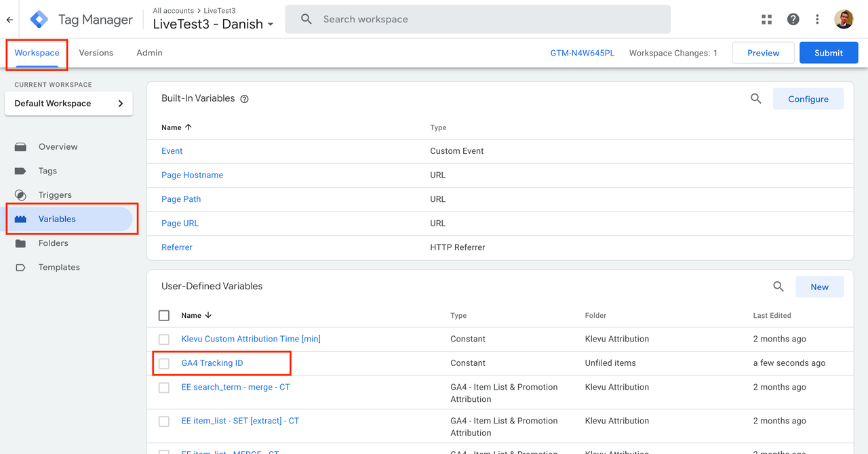Open EE item_list - SET [extract] - CT variable
868x454 pixels.
tap(240, 421)
